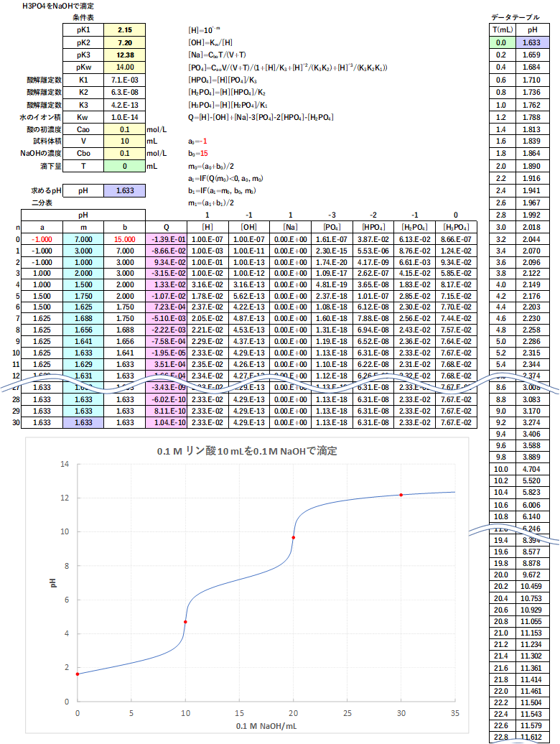The width and height of the screenshot is (560, 744).
Task: Click the red marker at 20 mL on the curve
Action: point(294,538)
